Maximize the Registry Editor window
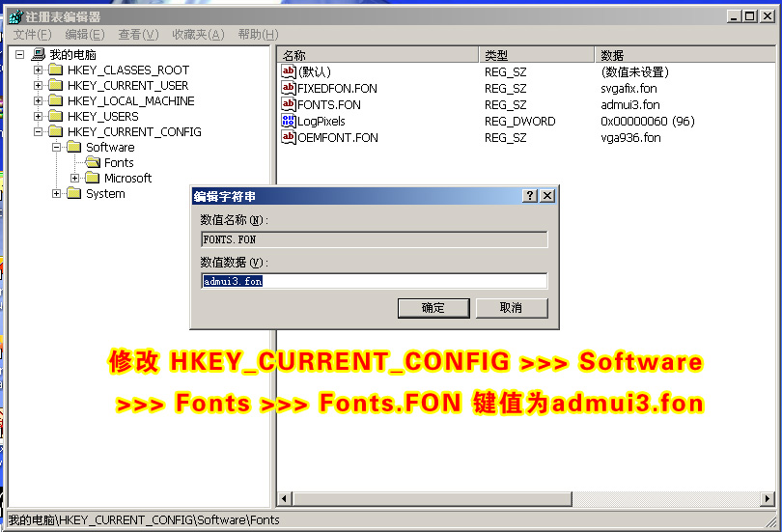 click(750, 16)
